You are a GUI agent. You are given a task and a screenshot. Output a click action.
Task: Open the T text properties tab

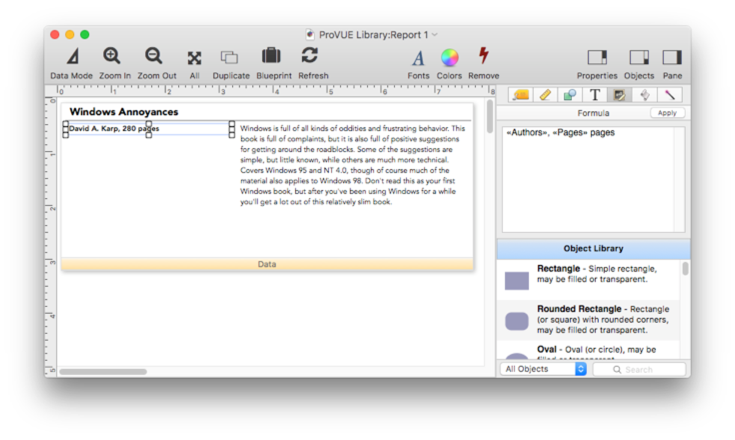tap(595, 95)
